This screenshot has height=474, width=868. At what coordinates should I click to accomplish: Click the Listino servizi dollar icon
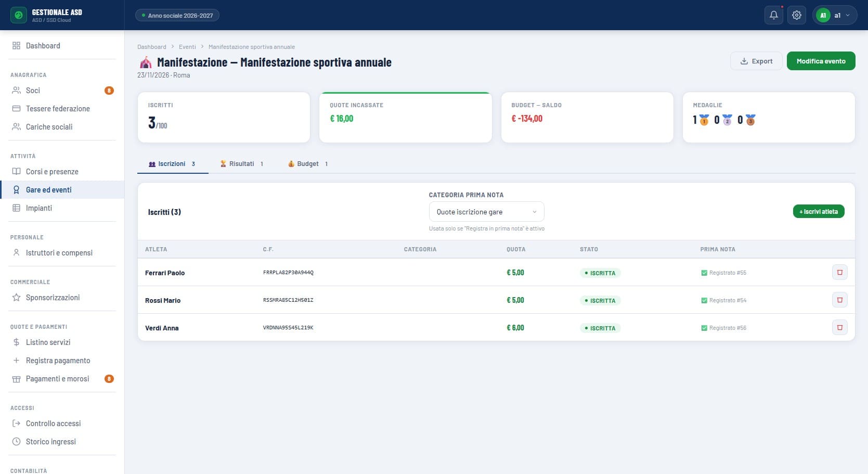16,342
